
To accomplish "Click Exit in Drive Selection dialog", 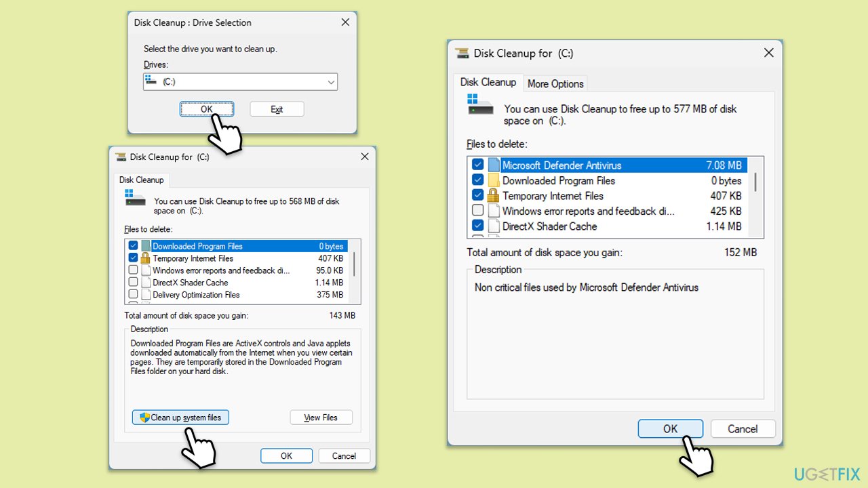I will pos(277,109).
